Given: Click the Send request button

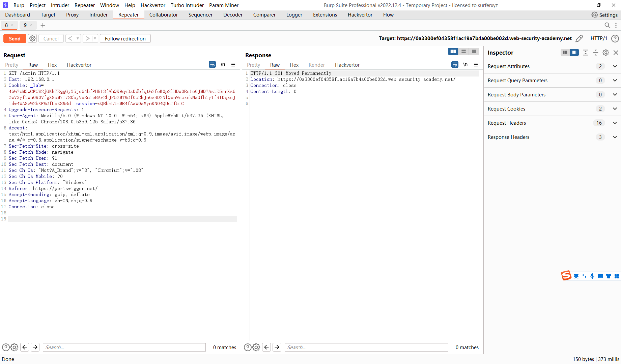Looking at the screenshot, I should [x=15, y=38].
